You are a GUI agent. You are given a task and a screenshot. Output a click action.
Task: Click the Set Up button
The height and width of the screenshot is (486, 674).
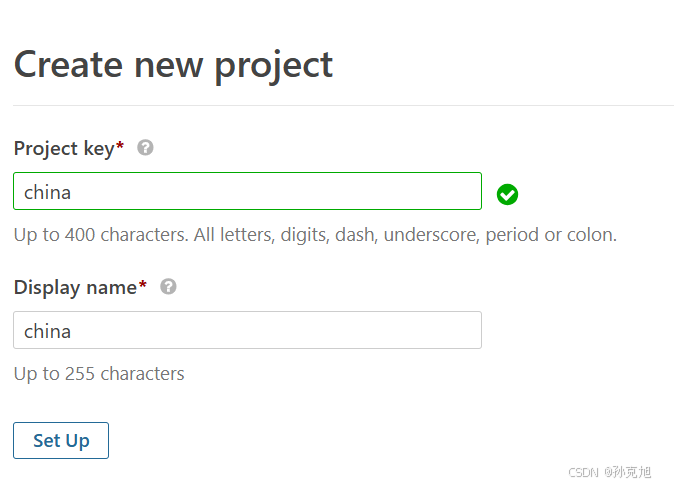(x=61, y=440)
